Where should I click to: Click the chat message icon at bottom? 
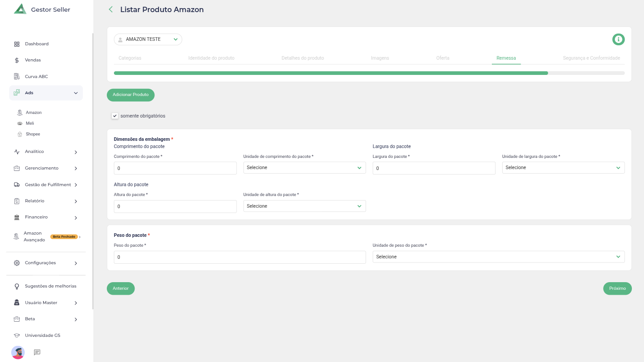(37, 352)
